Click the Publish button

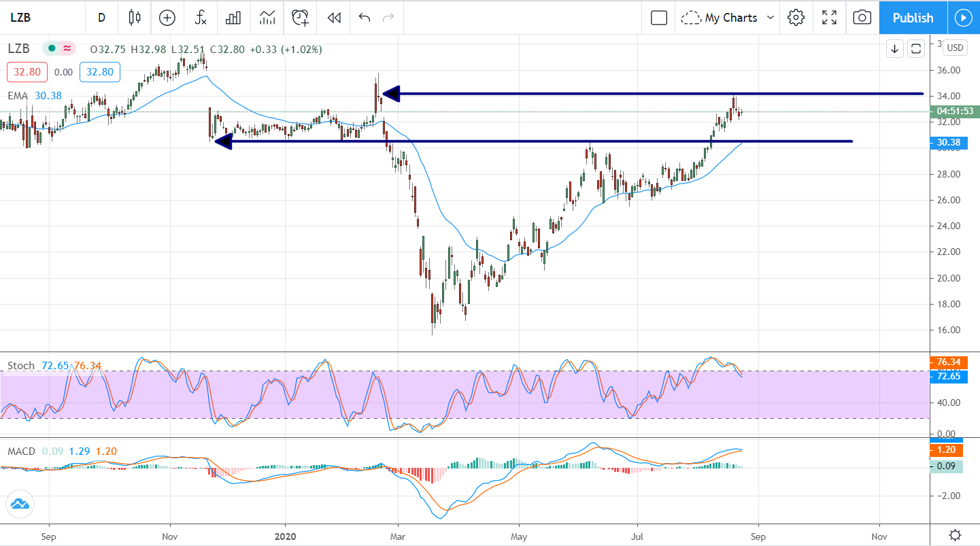coord(913,18)
